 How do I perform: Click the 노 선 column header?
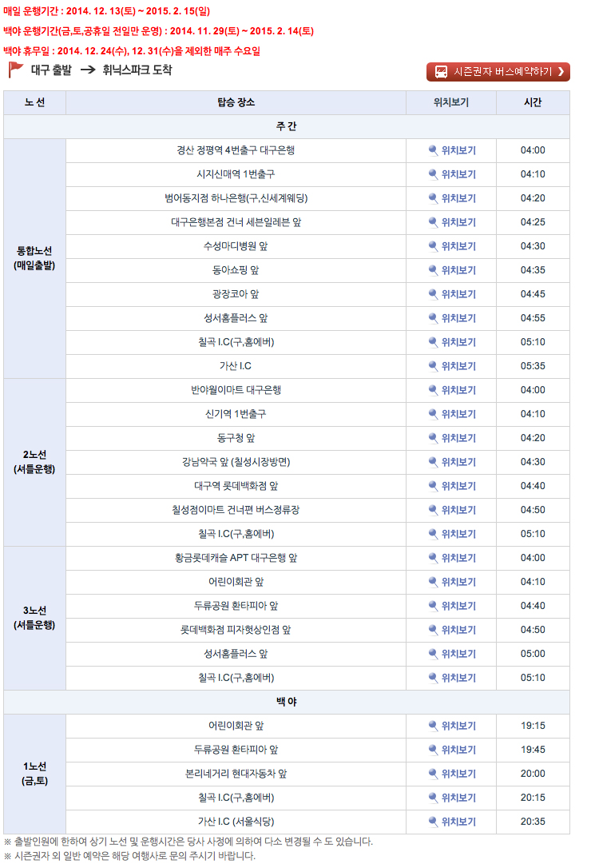pyautogui.click(x=35, y=102)
